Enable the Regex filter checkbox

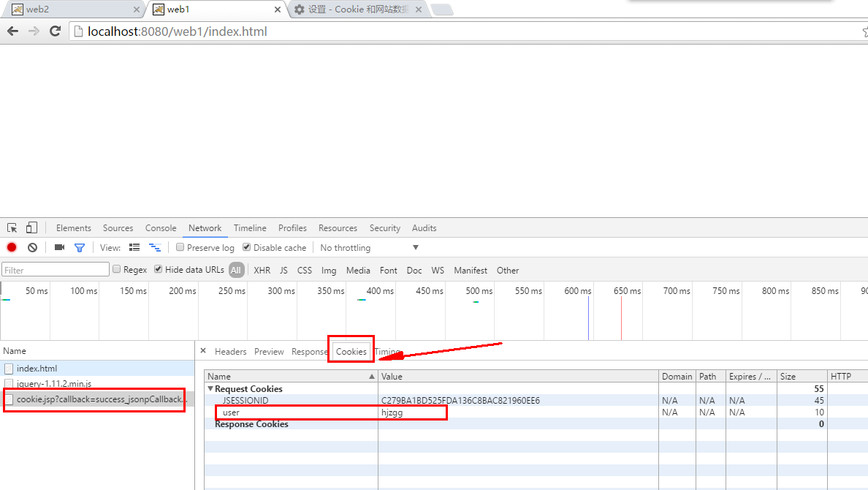tap(117, 270)
